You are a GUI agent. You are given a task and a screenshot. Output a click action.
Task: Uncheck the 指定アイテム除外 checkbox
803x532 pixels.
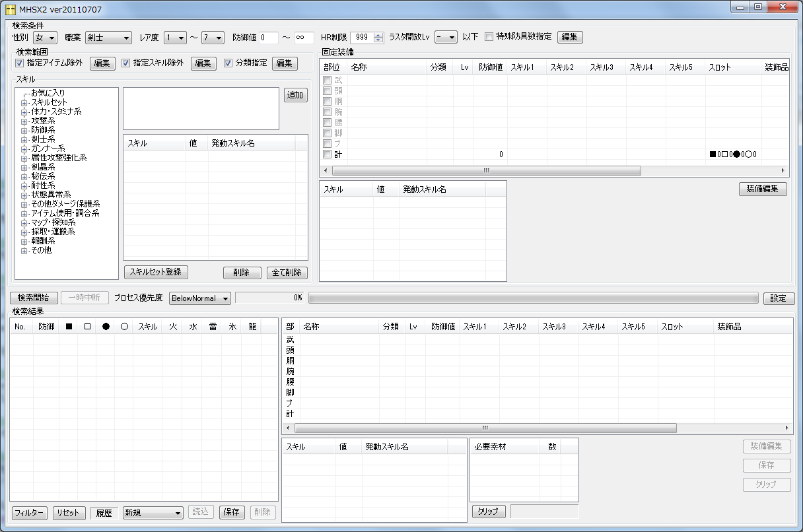(x=19, y=63)
